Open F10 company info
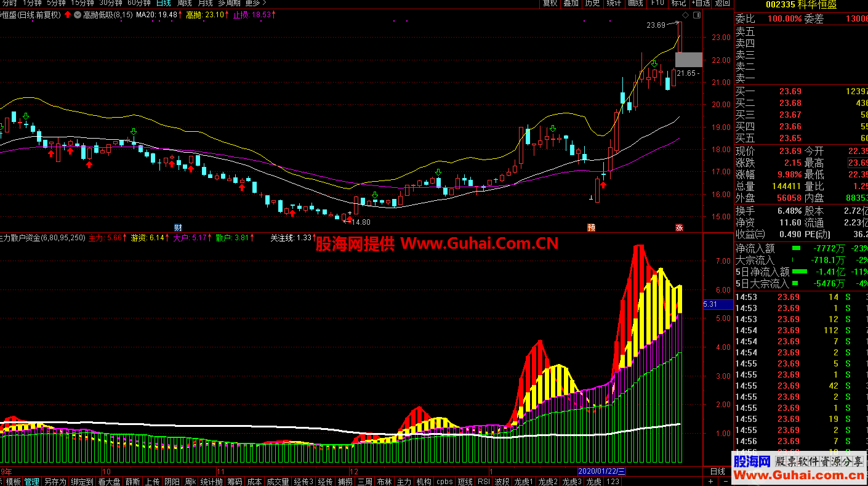 [x=657, y=3]
